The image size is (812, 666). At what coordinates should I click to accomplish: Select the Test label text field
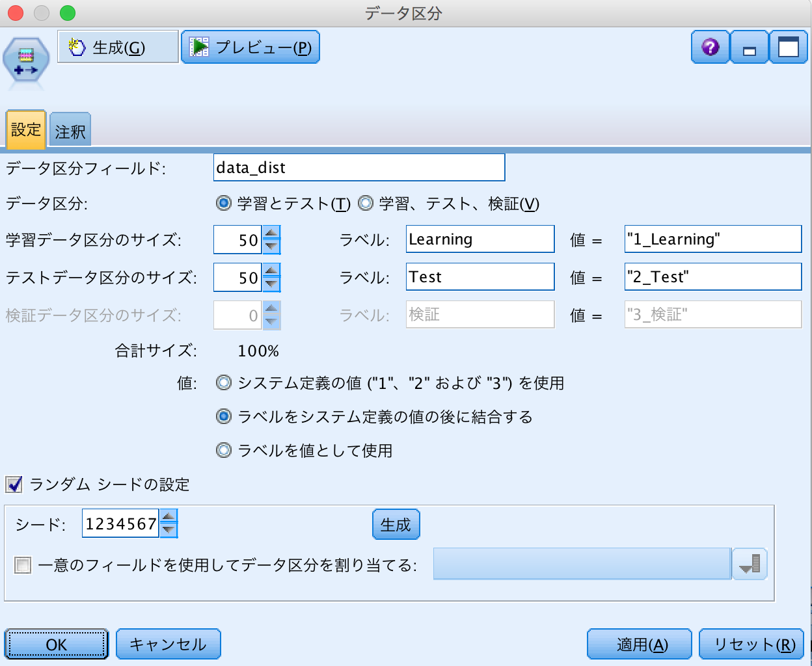tap(480, 276)
